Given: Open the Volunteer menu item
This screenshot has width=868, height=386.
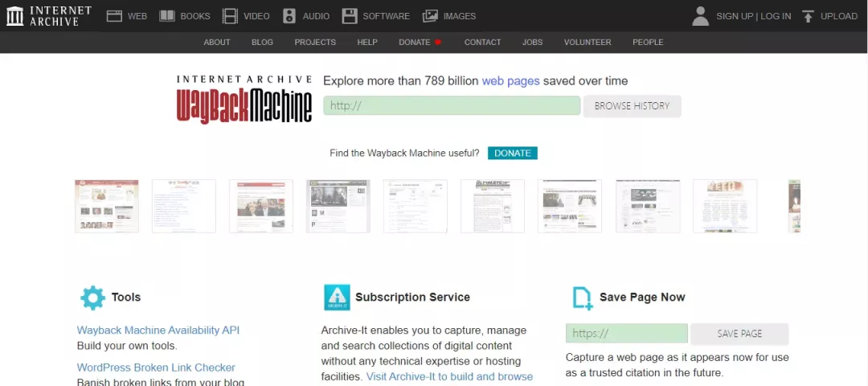Looking at the screenshot, I should coord(588,42).
